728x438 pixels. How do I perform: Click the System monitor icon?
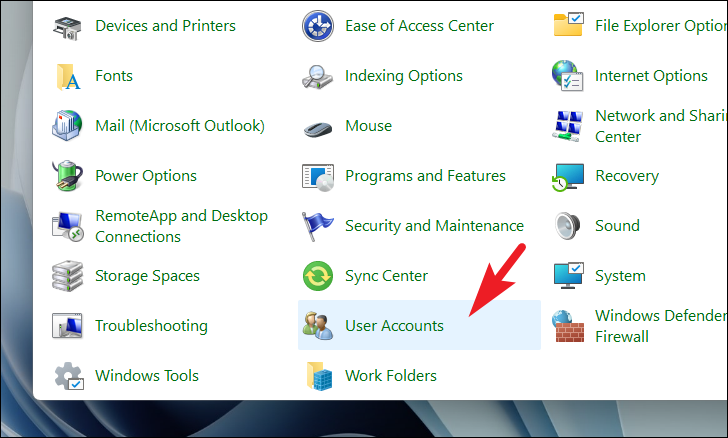[x=569, y=275]
